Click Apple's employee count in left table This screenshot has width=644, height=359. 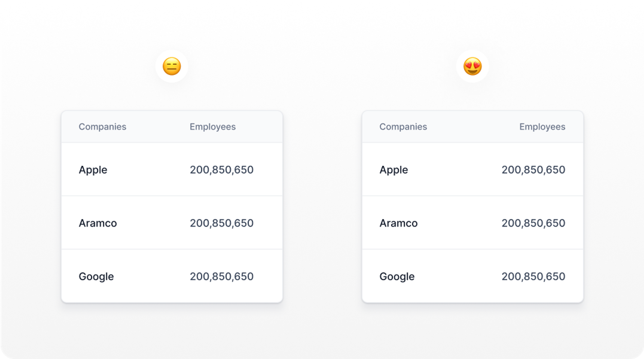click(x=222, y=170)
